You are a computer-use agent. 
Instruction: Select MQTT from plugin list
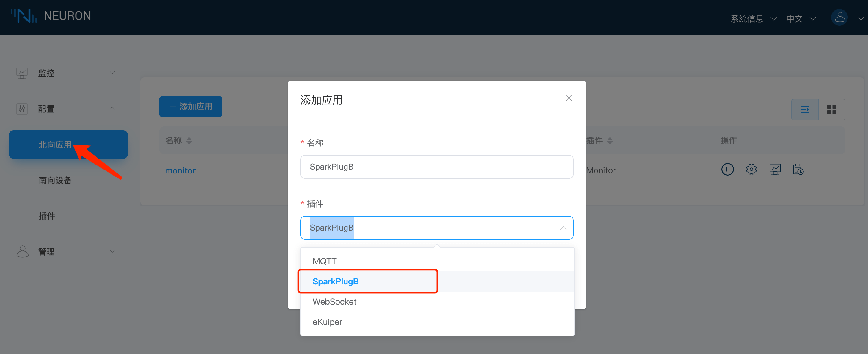325,261
